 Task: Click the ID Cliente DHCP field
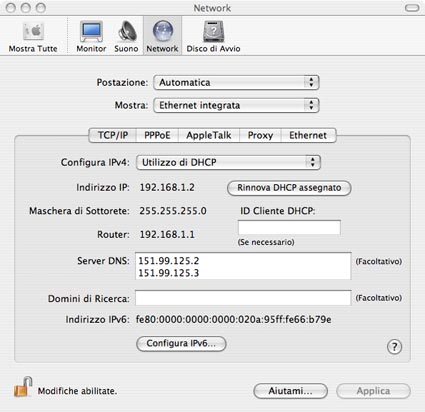289,227
